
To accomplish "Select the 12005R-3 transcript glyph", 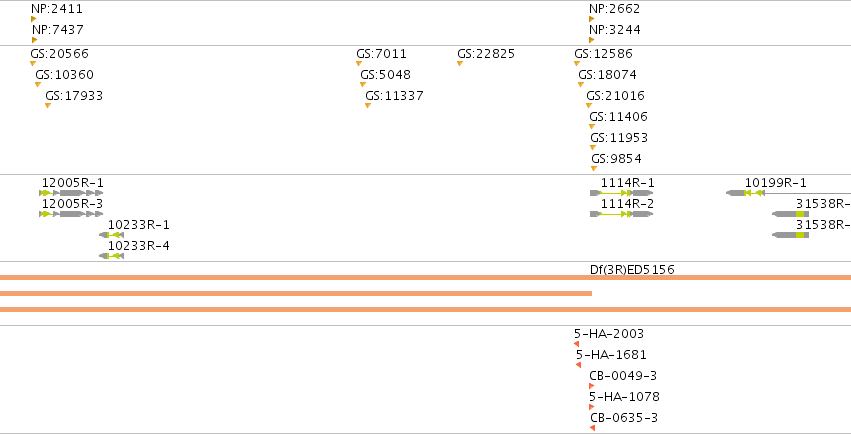I will coord(71,214).
